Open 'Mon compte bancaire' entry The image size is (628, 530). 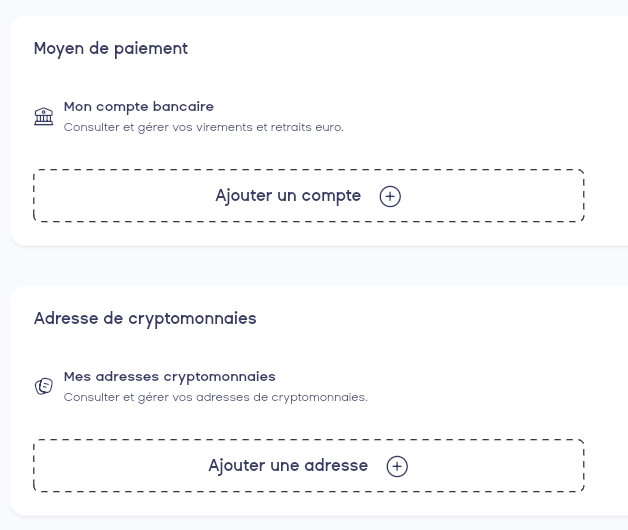click(x=139, y=107)
